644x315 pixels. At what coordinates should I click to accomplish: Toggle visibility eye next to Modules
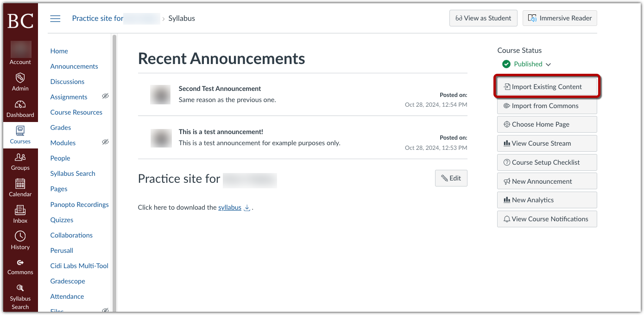tap(105, 141)
